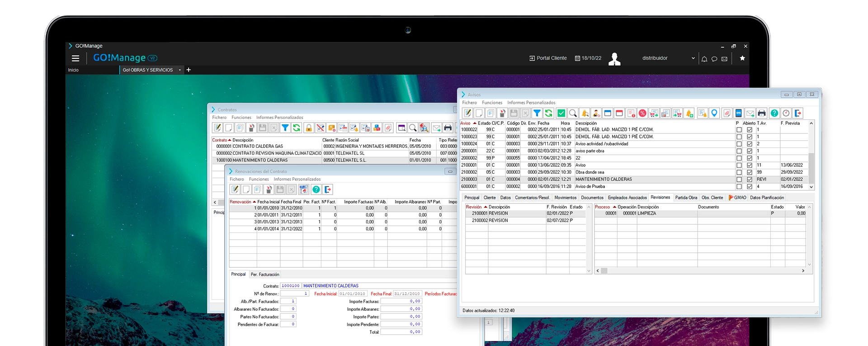
Task: Open the hamburger main menu
Action: pyautogui.click(x=75, y=58)
